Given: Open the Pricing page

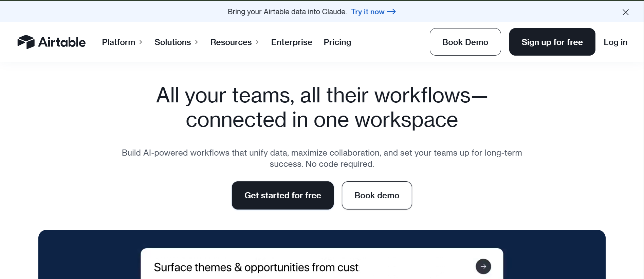Looking at the screenshot, I should [x=337, y=42].
